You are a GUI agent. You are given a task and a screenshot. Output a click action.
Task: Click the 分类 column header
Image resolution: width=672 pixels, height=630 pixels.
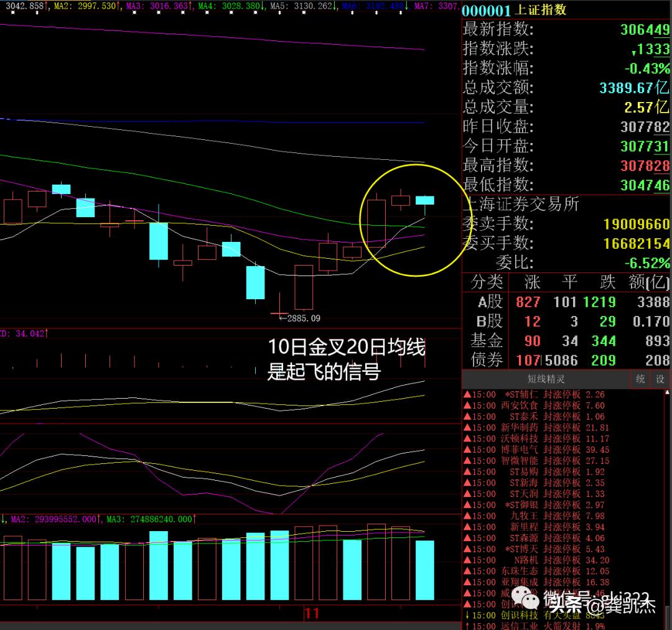coord(487,282)
